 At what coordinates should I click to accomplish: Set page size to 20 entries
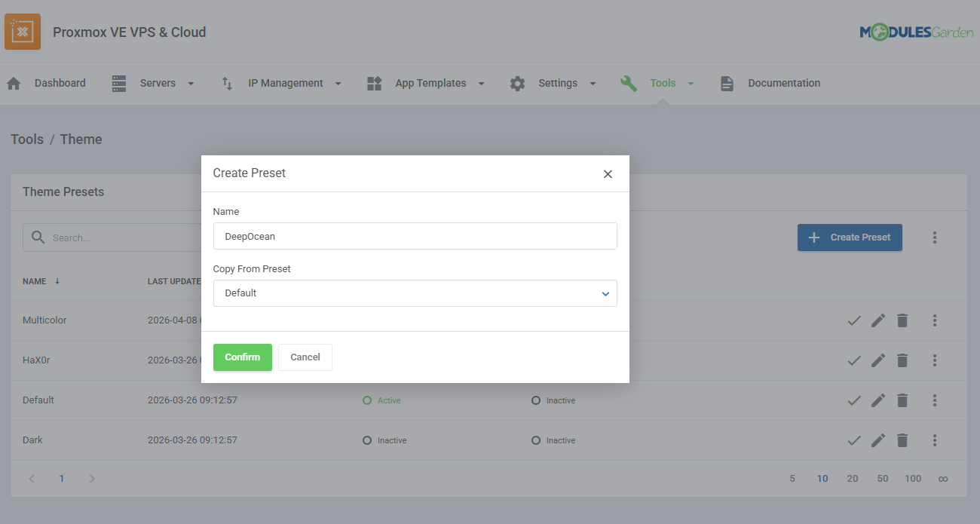[852, 479]
